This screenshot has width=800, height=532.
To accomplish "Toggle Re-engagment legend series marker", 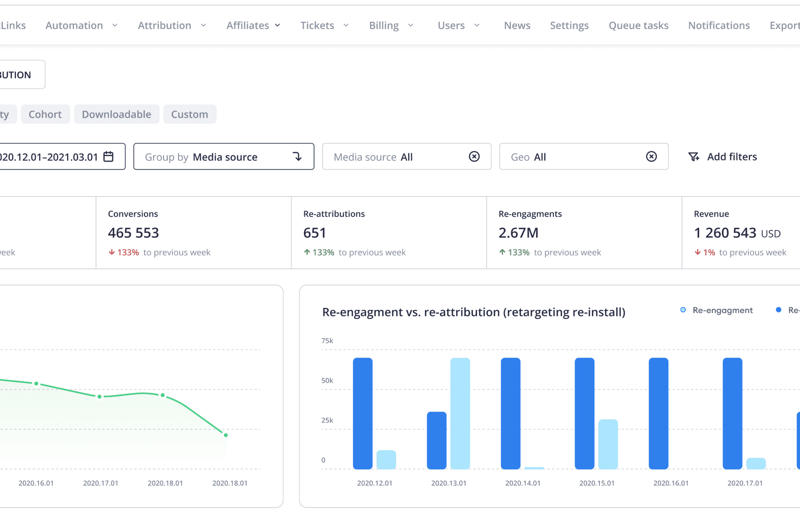I will pos(683,310).
